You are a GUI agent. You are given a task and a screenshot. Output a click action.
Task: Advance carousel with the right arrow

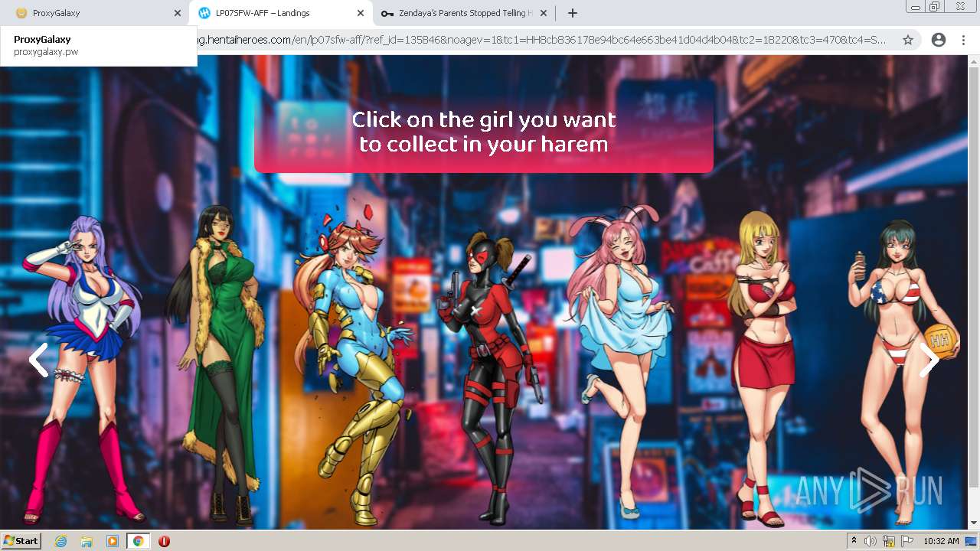[x=929, y=360]
